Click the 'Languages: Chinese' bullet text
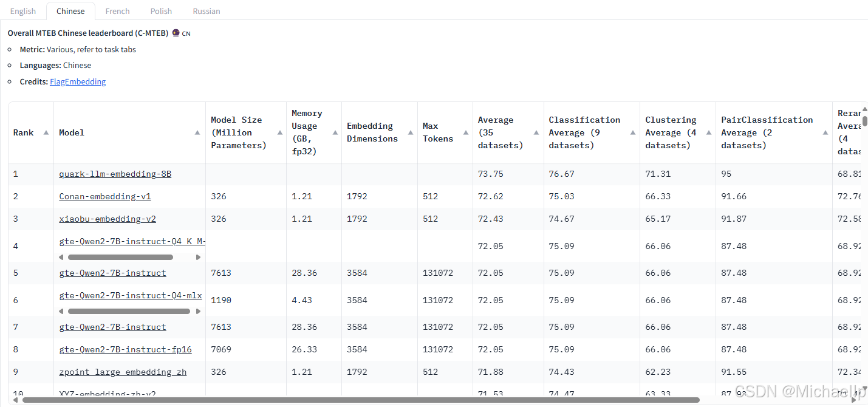Screen dimensions: 868x407 (x=55, y=65)
